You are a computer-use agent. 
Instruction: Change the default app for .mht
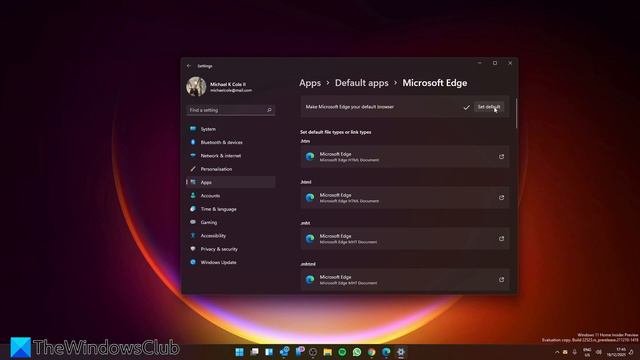[405, 239]
